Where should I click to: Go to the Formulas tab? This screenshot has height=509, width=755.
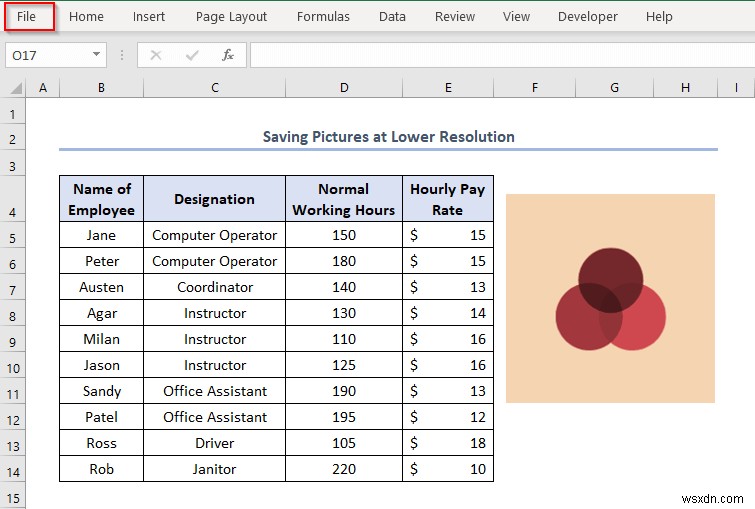pos(323,16)
